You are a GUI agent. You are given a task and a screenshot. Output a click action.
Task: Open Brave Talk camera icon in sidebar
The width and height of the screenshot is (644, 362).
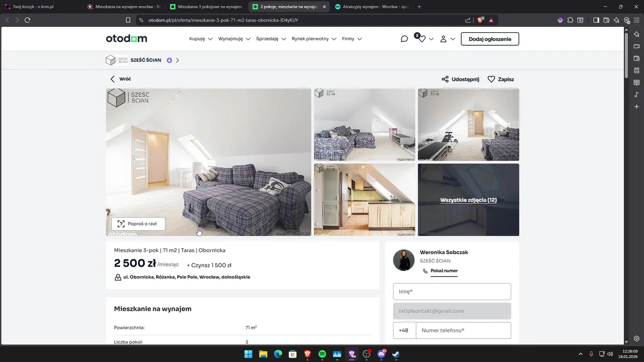pyautogui.click(x=636, y=46)
